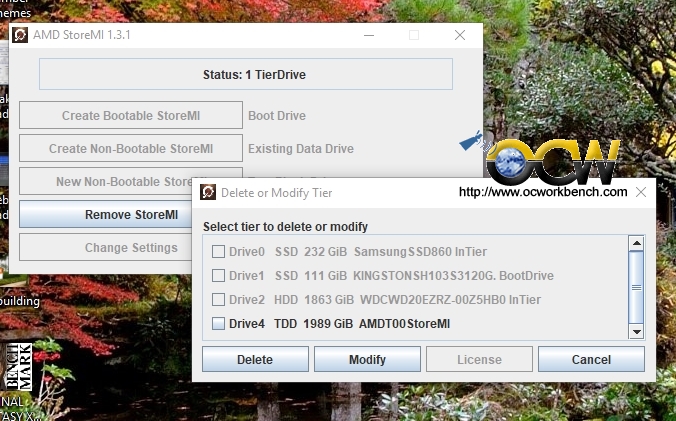Click the Delete or Modify Tier dialog icon
The image size is (676, 421).
pos(208,192)
